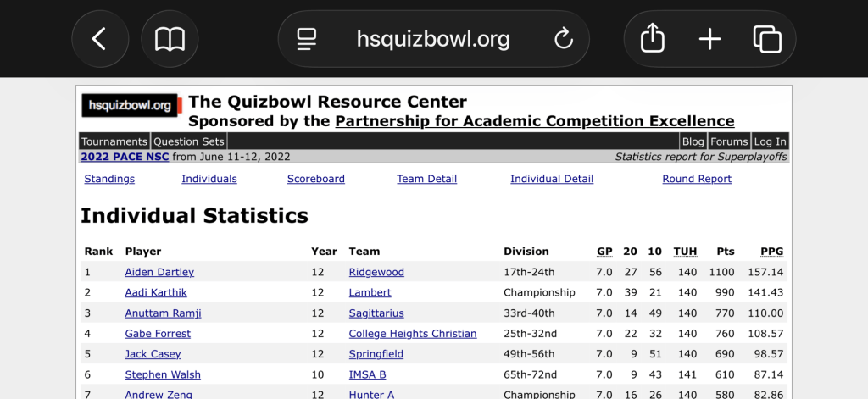Viewport: 868px width, 399px height.
Task: Open the Question Sets menu item
Action: [x=189, y=141]
